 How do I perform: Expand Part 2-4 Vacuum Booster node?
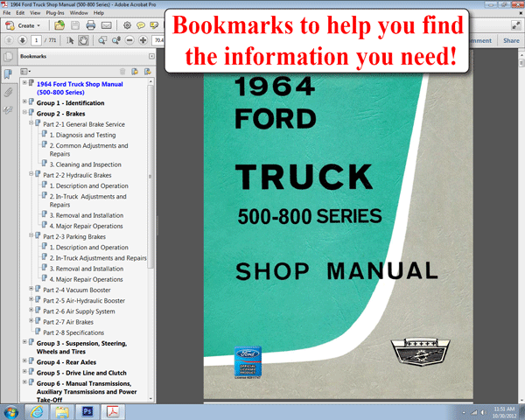coord(31,289)
